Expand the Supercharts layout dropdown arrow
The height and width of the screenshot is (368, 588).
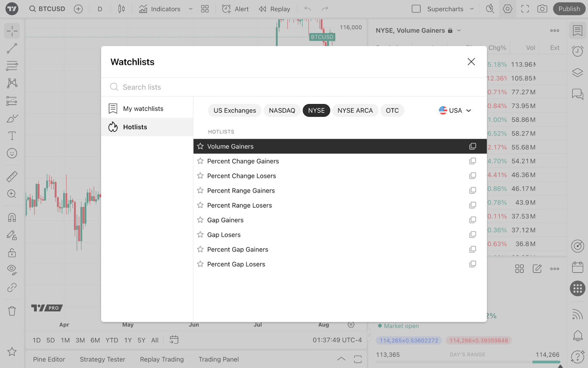pos(472,9)
